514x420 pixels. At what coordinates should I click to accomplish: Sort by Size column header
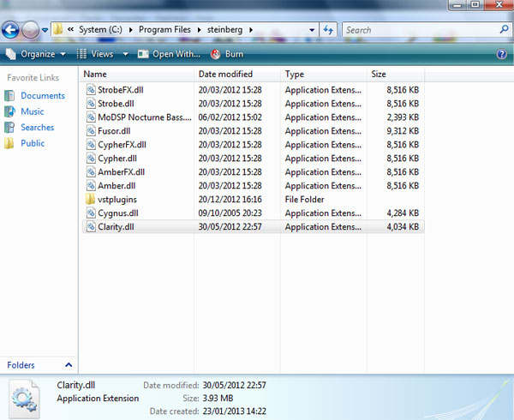click(x=396, y=74)
